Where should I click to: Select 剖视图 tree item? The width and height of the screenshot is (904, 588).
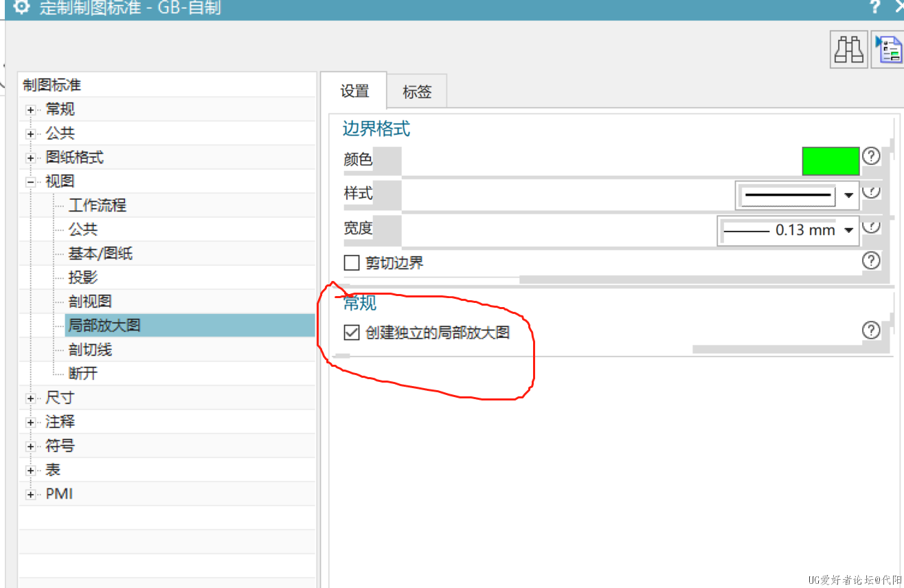[x=90, y=302]
